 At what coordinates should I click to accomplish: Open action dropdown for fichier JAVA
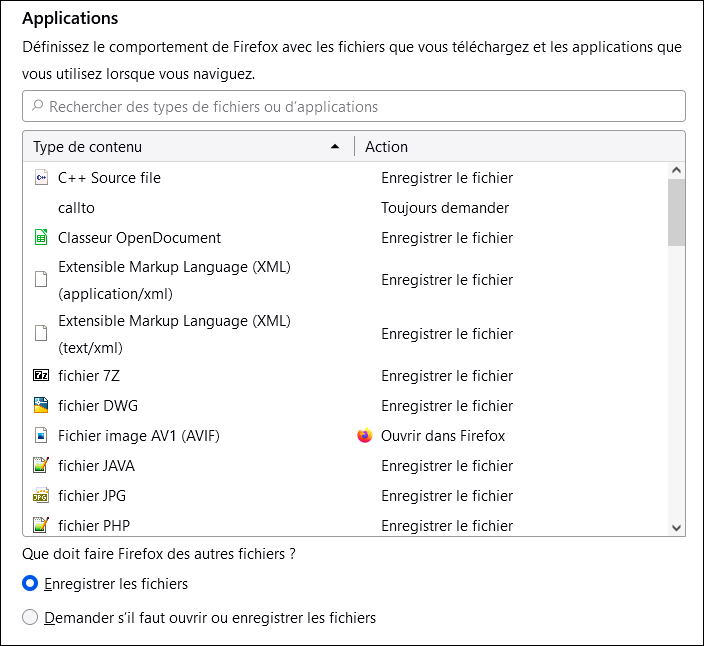[x=447, y=466]
